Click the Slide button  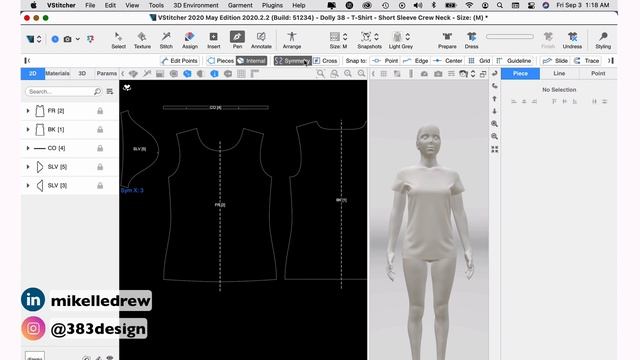[556, 61]
